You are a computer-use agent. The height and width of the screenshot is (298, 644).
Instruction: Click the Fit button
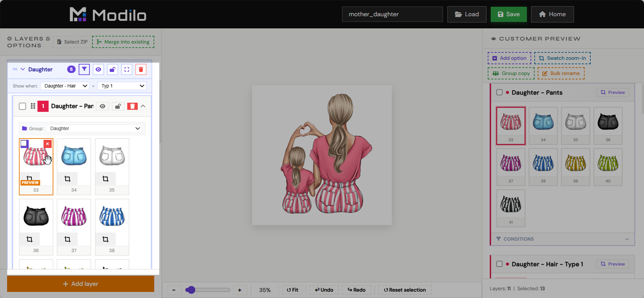292,290
